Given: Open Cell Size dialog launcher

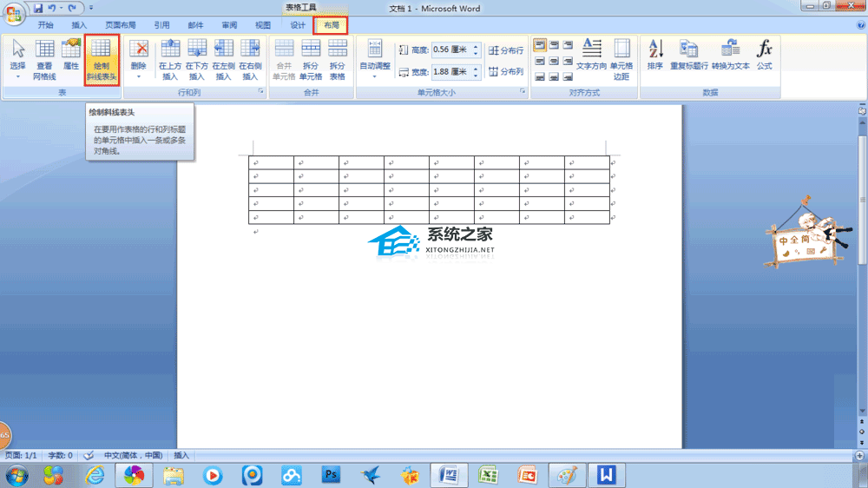Looking at the screenshot, I should tap(522, 91).
